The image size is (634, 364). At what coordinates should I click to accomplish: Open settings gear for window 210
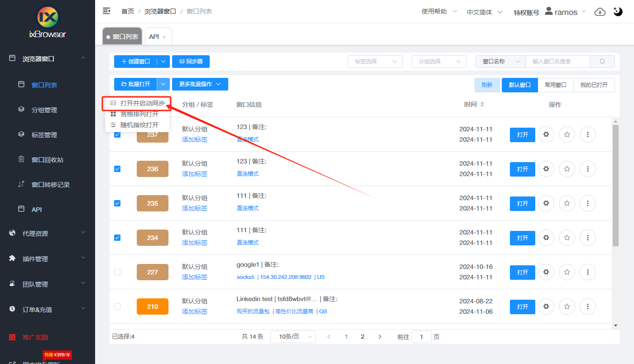(x=546, y=307)
